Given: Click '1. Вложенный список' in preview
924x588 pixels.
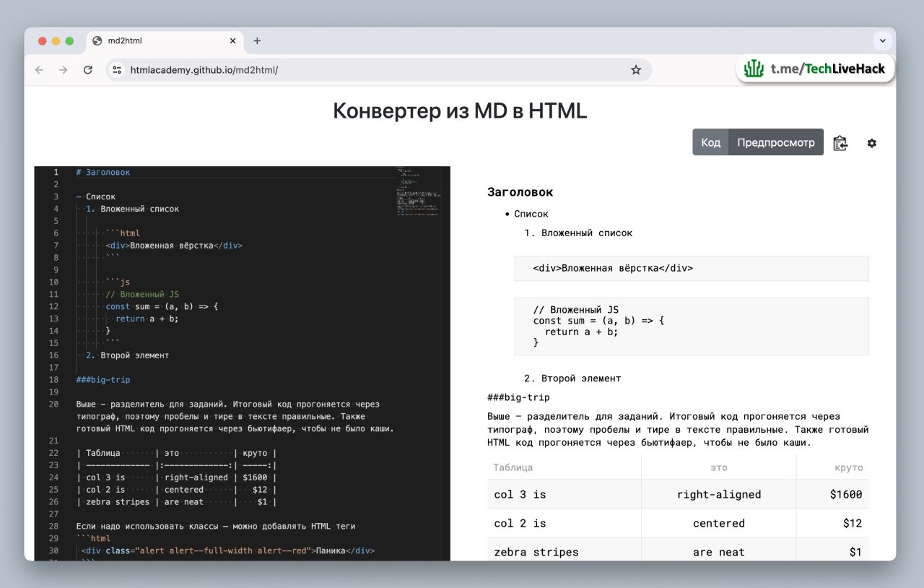Looking at the screenshot, I should coord(578,233).
